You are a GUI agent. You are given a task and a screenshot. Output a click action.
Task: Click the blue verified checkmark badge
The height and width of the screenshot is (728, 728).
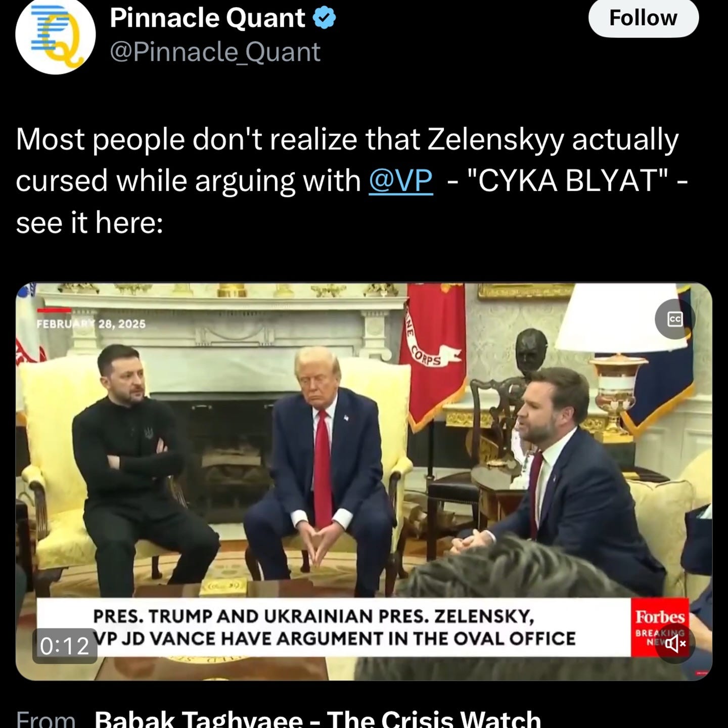[x=324, y=18]
